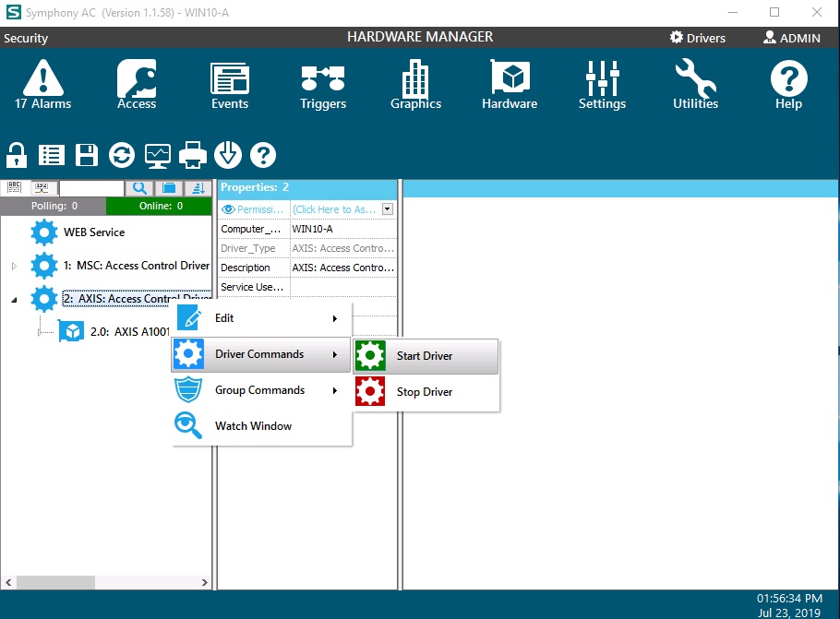Open the Events module
This screenshot has width=840, height=619.
[x=230, y=85]
